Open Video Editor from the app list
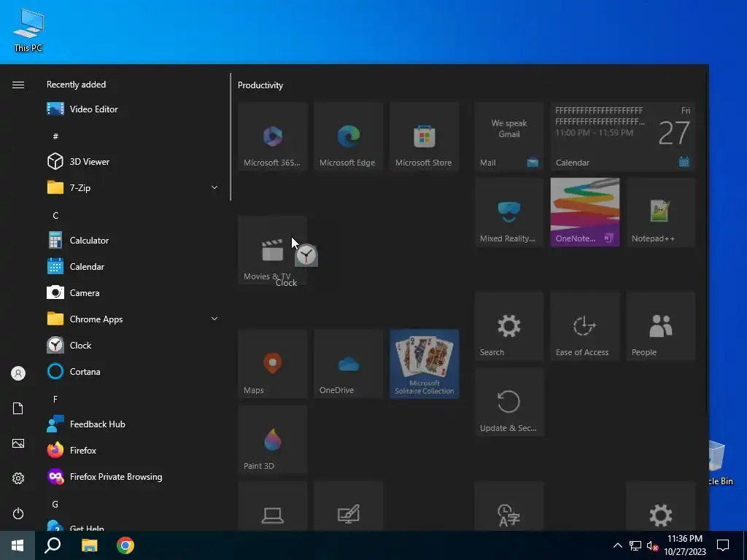 point(133,109)
